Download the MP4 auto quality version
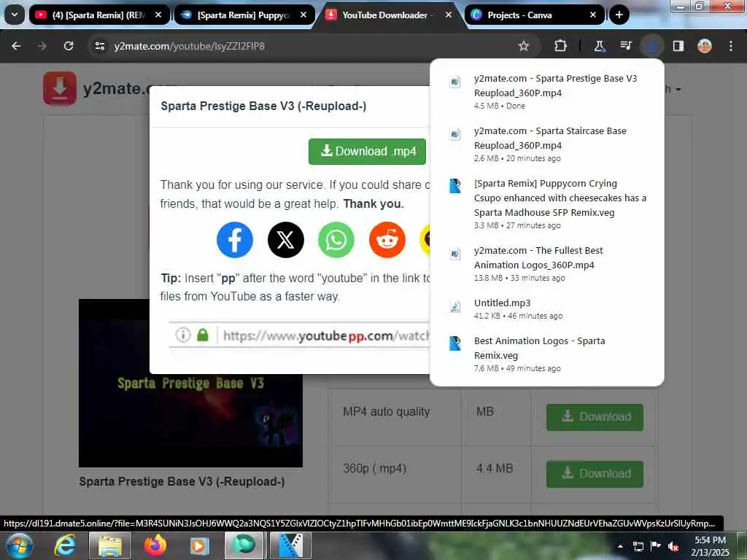The height and width of the screenshot is (560, 747). [595, 417]
